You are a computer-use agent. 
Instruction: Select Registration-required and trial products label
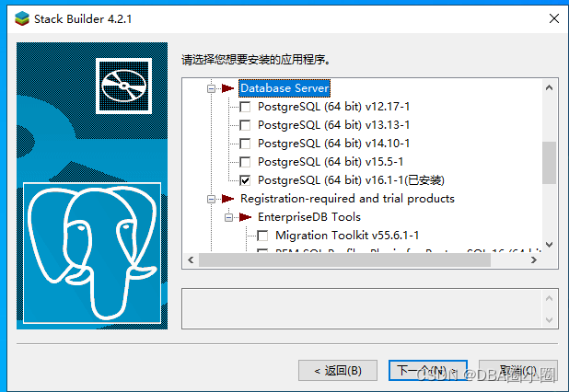coord(347,199)
